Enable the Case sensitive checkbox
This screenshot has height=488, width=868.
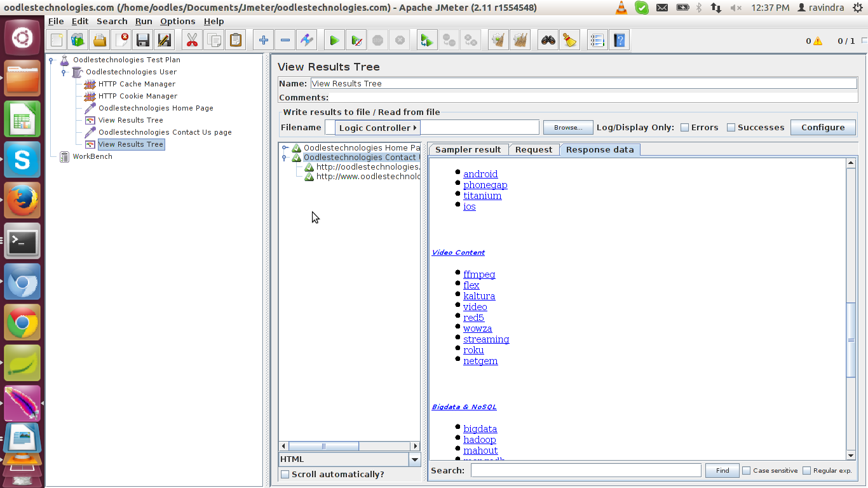click(747, 471)
